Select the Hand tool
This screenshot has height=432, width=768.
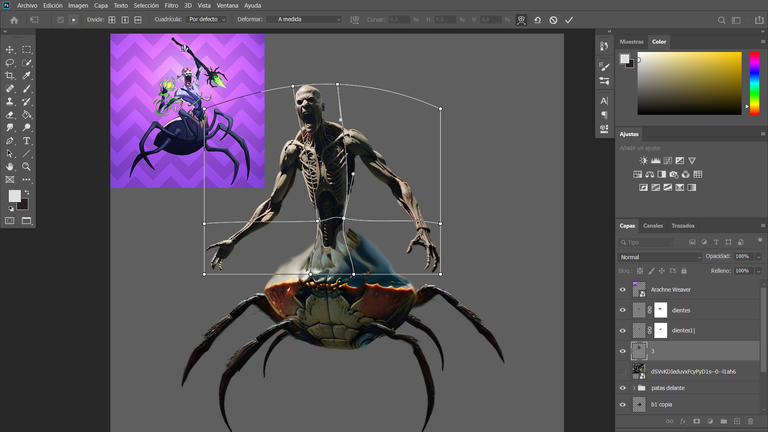point(9,167)
